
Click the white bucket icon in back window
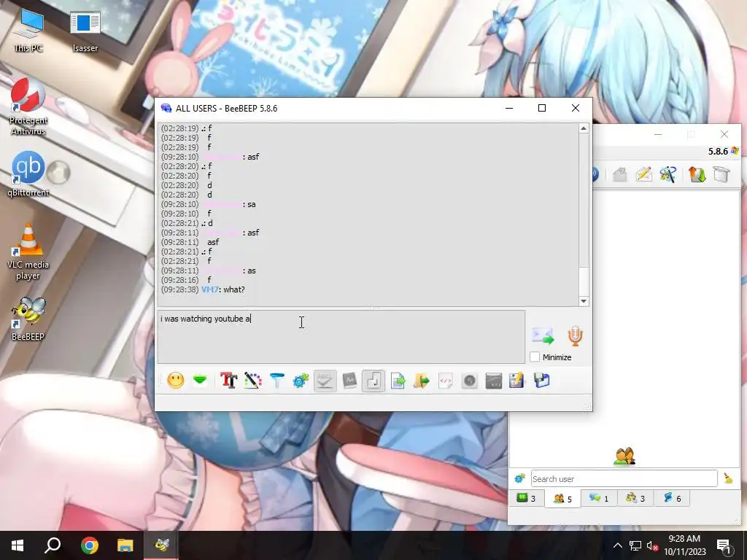[x=721, y=174]
